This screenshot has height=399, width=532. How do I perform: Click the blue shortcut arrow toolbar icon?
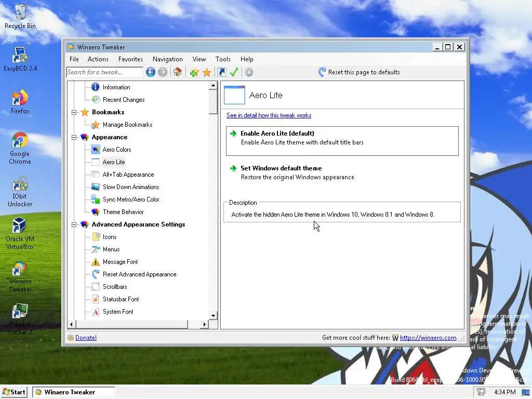(221, 72)
